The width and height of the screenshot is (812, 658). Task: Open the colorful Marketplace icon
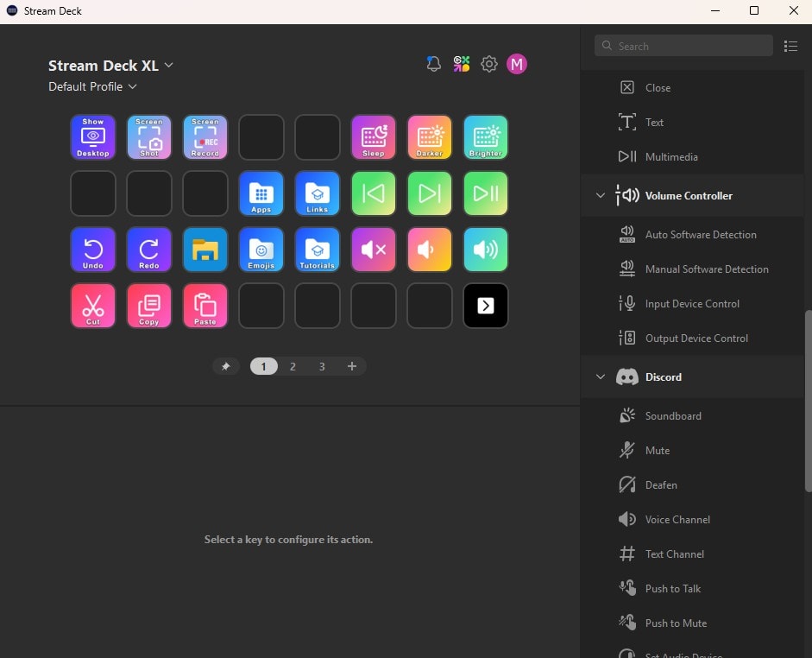click(x=462, y=64)
